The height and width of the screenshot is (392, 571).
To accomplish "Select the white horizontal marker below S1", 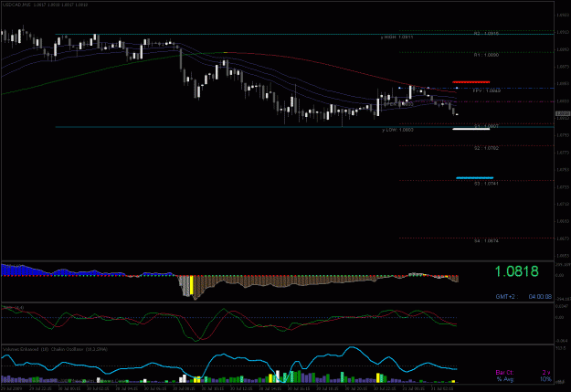I will point(471,129).
